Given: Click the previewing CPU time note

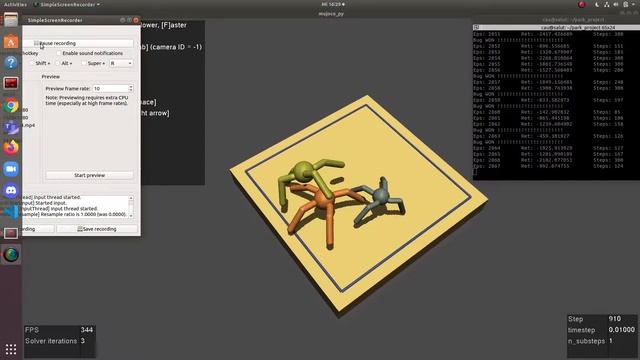Looking at the screenshot, I should [x=87, y=101].
